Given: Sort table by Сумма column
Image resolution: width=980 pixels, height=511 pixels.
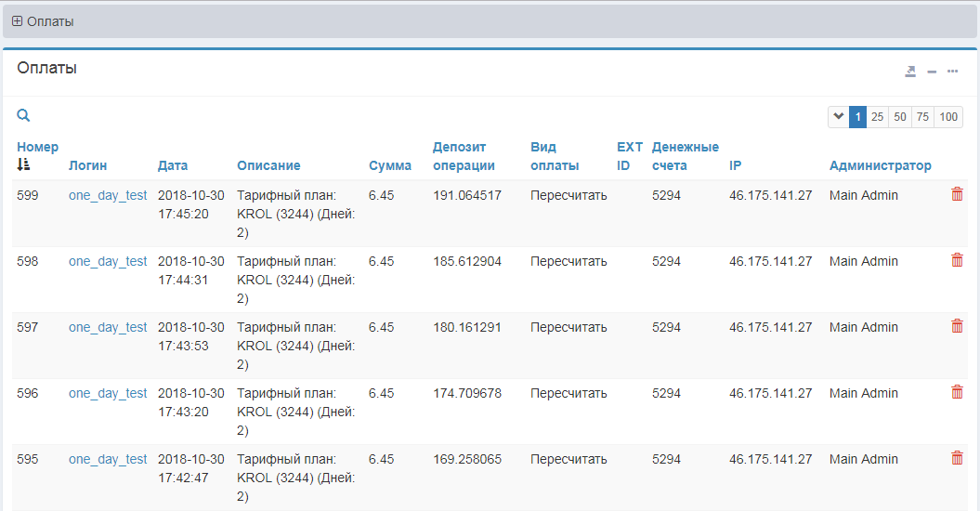Looking at the screenshot, I should [x=390, y=165].
